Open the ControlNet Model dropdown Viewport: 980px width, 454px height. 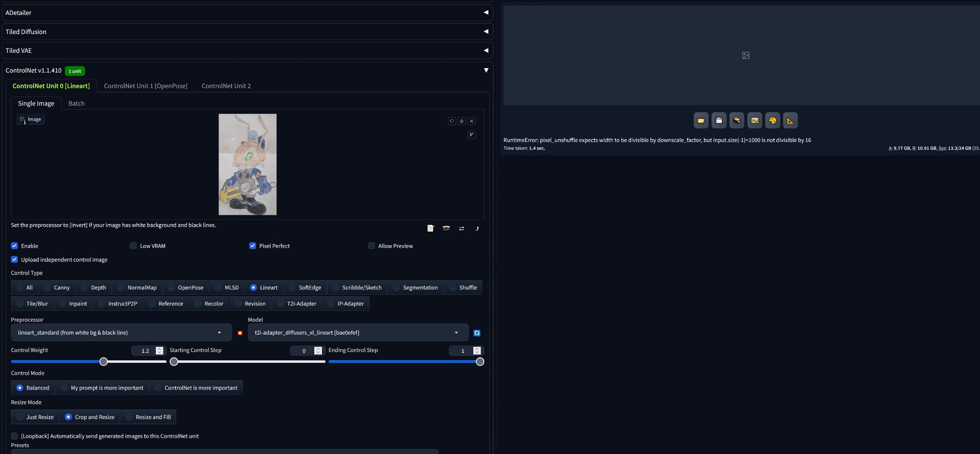point(358,332)
